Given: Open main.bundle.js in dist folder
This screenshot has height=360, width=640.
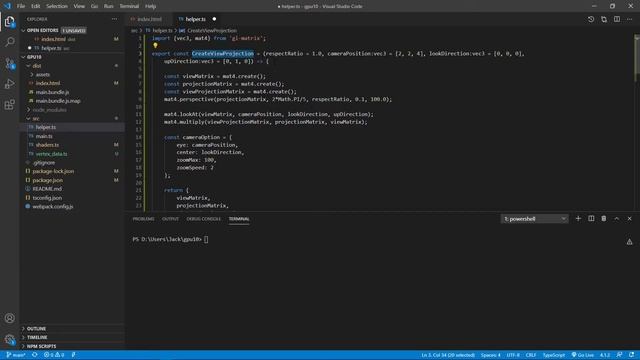Looking at the screenshot, I should click(52, 92).
